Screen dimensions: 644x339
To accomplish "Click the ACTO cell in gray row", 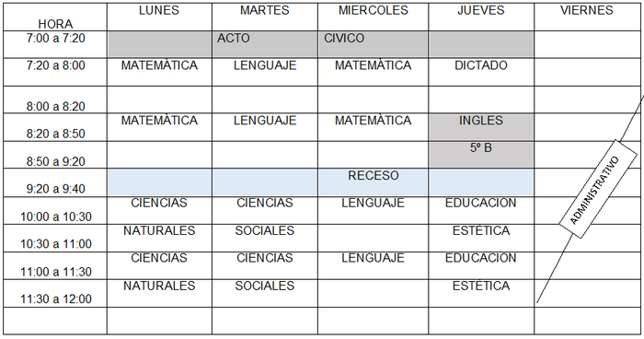I will [x=265, y=44].
